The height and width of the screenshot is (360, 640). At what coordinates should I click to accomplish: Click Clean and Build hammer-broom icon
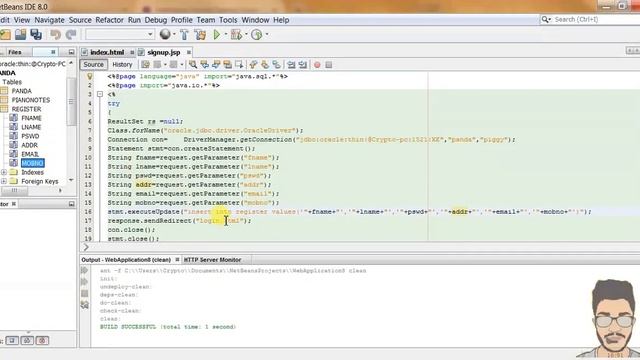click(x=200, y=35)
